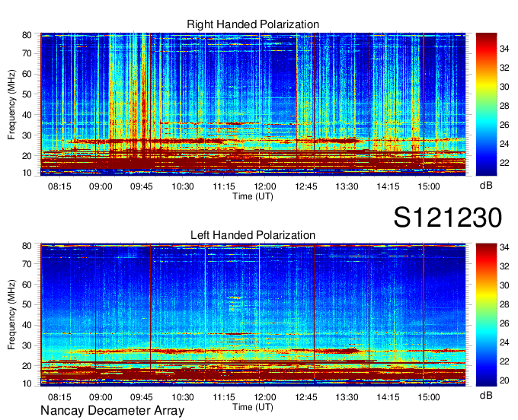Click the 11:15 tick under the right-handed plot
This screenshot has width=518, height=420.
(224, 186)
